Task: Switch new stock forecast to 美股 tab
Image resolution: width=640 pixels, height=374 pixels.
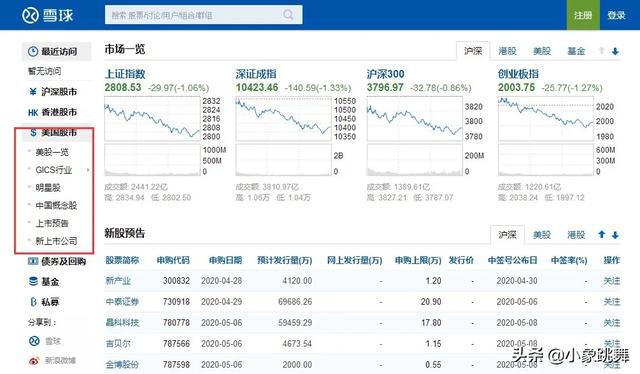Action: tap(542, 235)
